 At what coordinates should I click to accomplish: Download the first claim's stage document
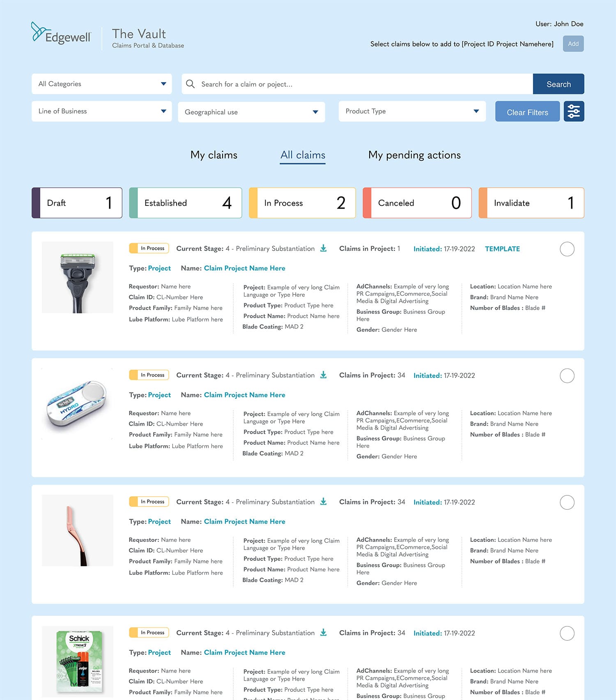323,249
